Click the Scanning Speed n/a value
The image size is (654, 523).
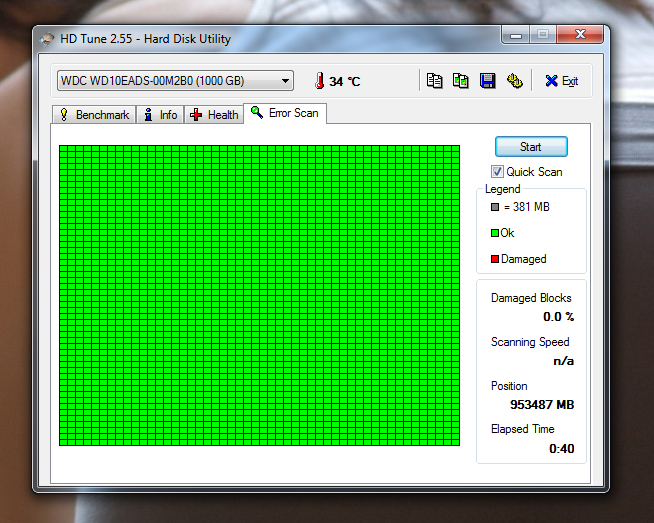[563, 361]
